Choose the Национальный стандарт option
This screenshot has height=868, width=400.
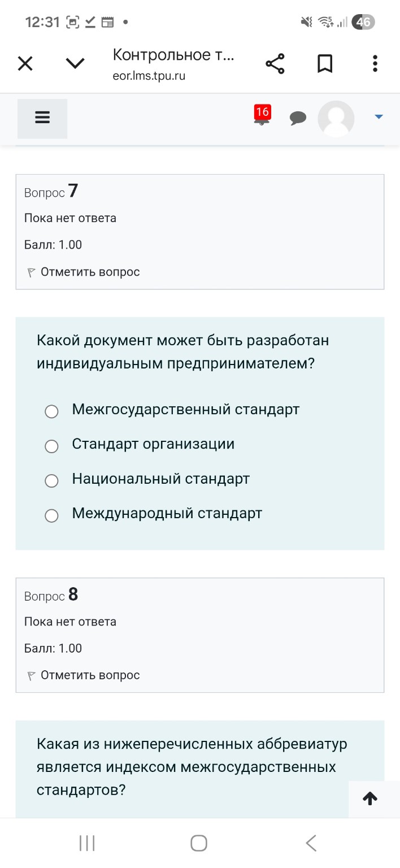coord(51,481)
